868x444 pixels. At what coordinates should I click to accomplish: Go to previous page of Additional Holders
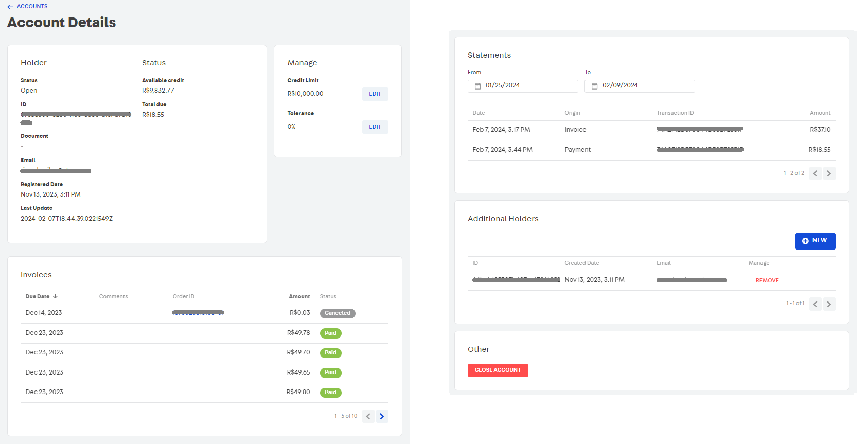pos(816,304)
